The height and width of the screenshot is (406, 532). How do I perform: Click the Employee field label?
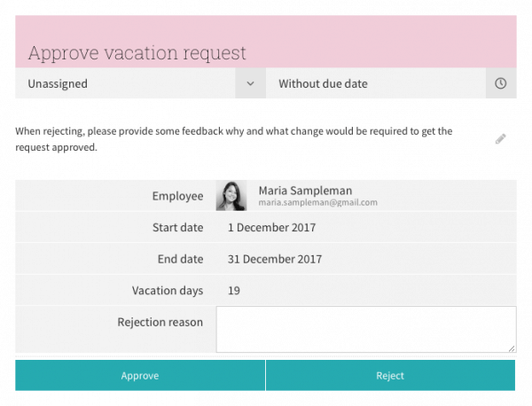pyautogui.click(x=177, y=196)
